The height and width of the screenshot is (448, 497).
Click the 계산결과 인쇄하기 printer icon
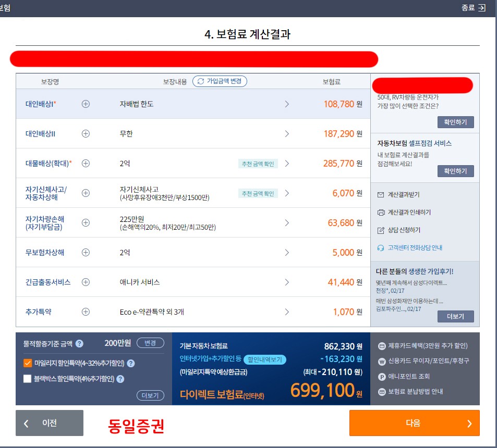[381, 213]
